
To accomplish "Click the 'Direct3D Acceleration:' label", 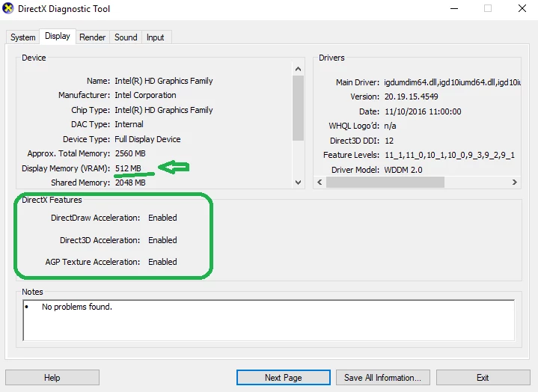I will [x=100, y=240].
